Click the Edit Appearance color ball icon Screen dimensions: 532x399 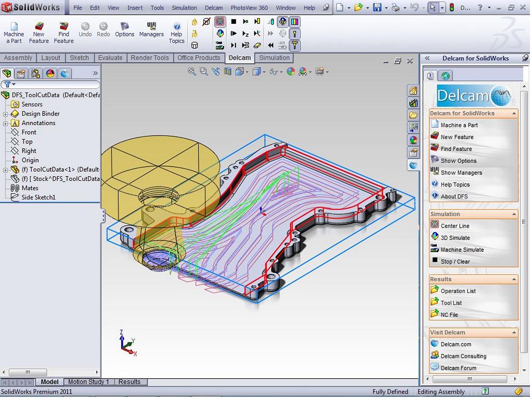tap(291, 71)
